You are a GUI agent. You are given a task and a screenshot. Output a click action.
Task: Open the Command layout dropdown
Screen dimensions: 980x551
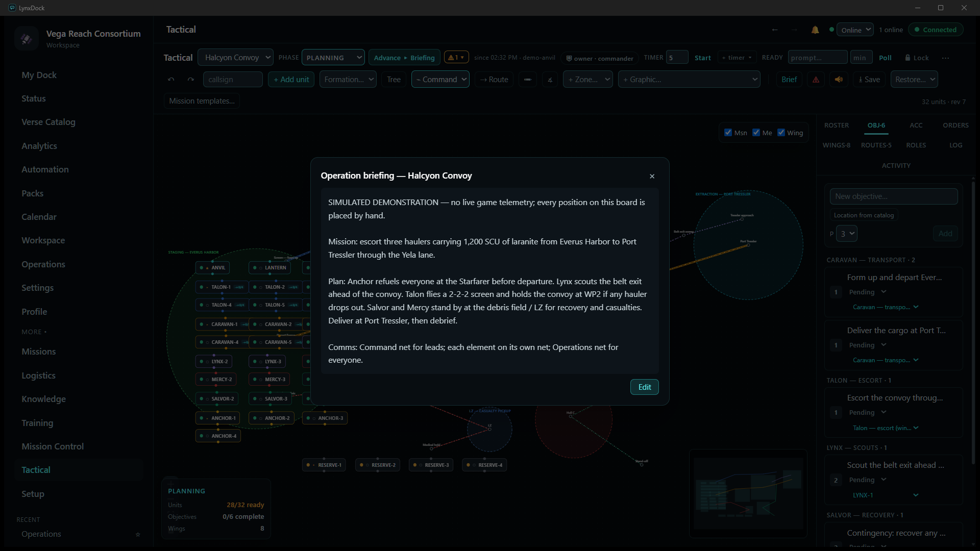point(440,80)
